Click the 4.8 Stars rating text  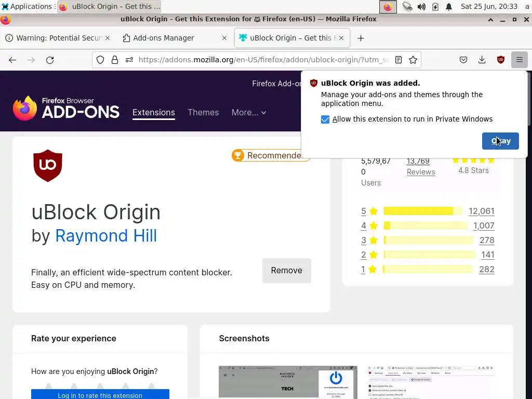coord(473,170)
